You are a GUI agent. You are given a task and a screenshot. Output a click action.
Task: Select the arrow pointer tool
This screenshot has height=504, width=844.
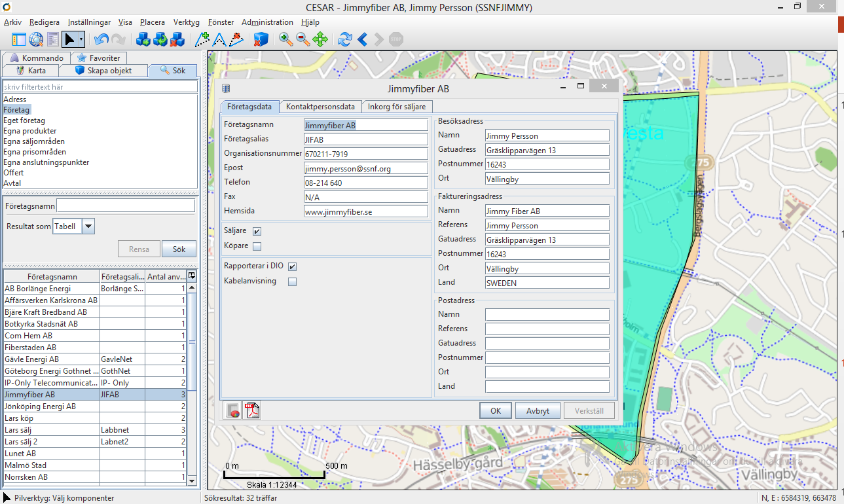tap(70, 40)
